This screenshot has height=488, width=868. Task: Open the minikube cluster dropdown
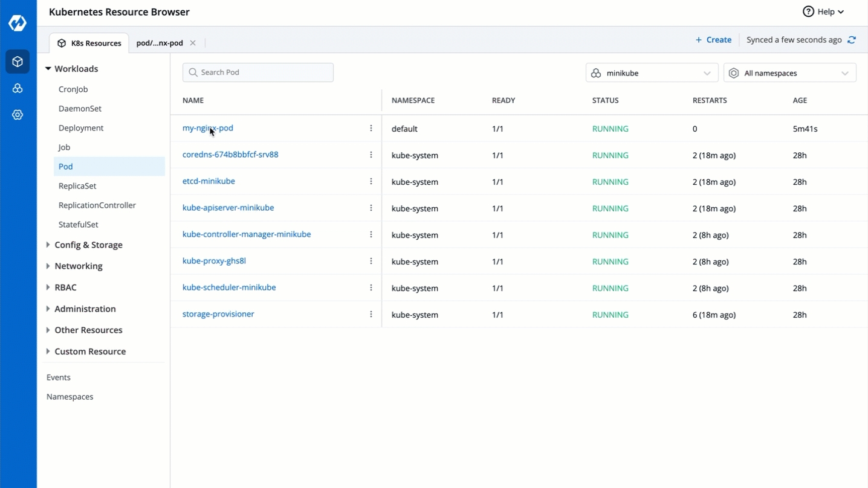(x=652, y=73)
